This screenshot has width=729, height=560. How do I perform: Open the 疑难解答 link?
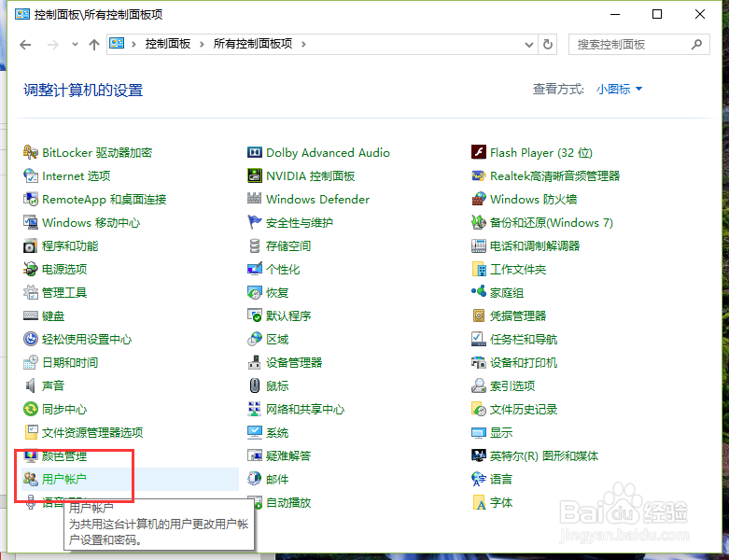[288, 455]
